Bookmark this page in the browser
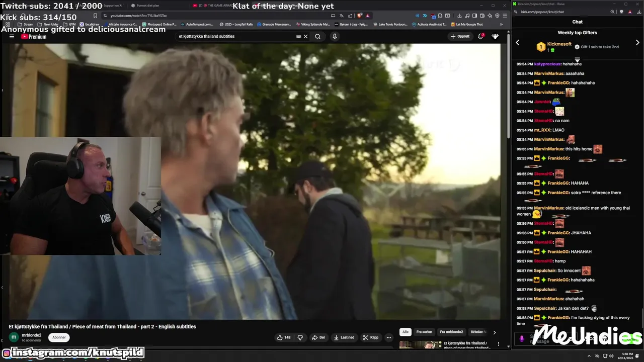The width and height of the screenshot is (644, 362). [x=95, y=16]
